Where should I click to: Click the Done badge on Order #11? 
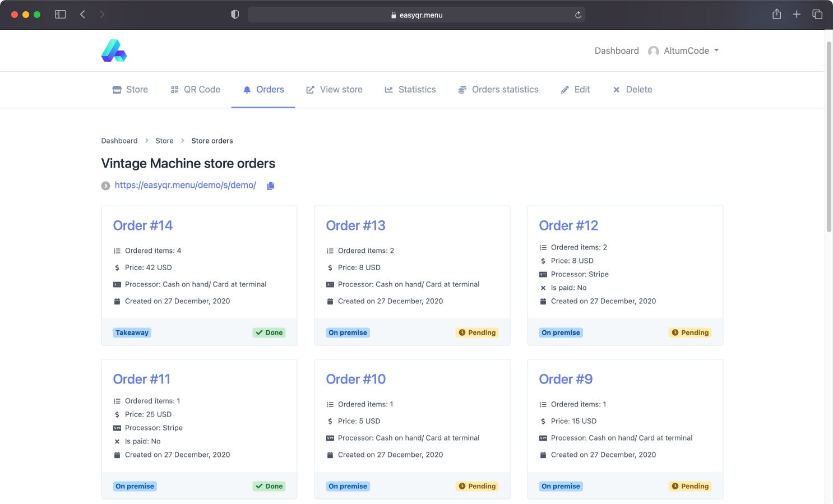pos(269,486)
